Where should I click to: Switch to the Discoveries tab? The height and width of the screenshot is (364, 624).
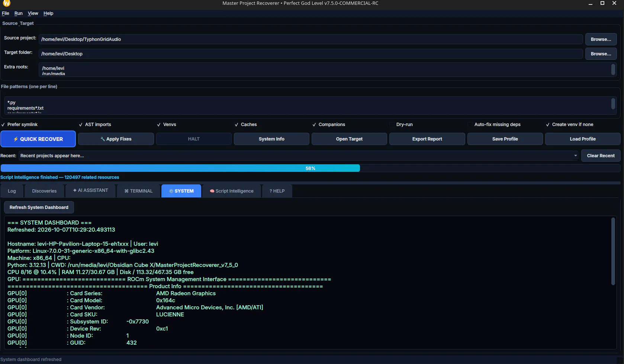tap(44, 191)
